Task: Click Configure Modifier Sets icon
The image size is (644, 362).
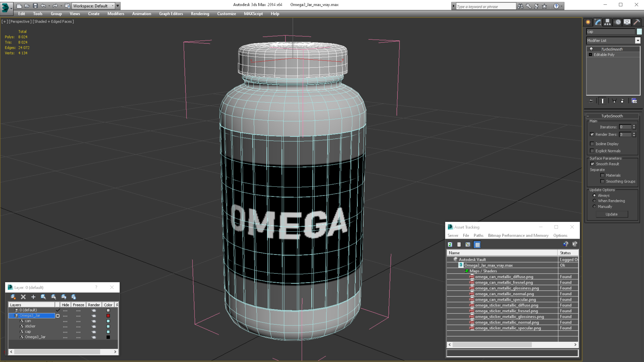Action: tap(634, 101)
